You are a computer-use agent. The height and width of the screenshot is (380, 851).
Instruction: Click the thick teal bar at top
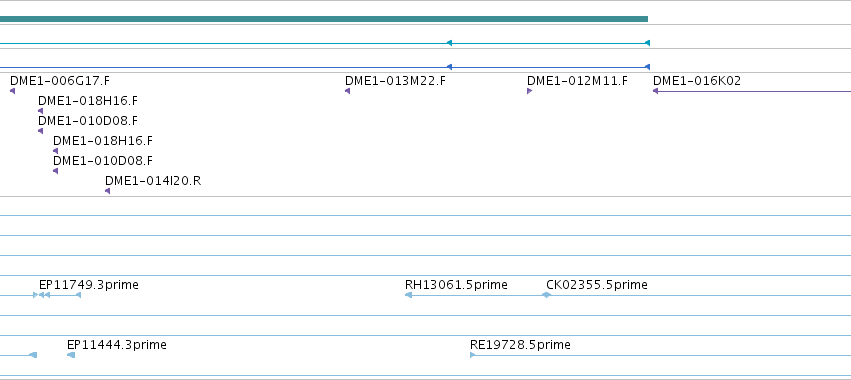[x=324, y=19]
